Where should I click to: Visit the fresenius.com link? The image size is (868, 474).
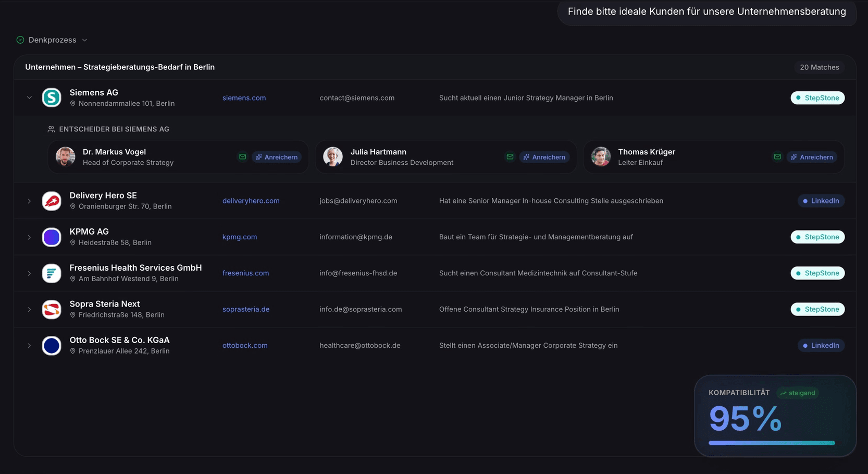click(245, 273)
